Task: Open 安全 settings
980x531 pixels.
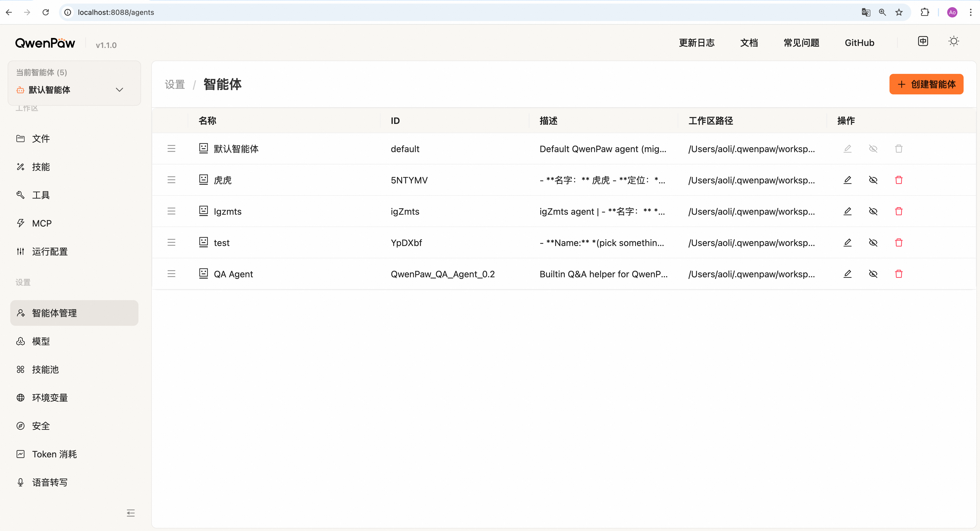Action: (x=74, y=426)
